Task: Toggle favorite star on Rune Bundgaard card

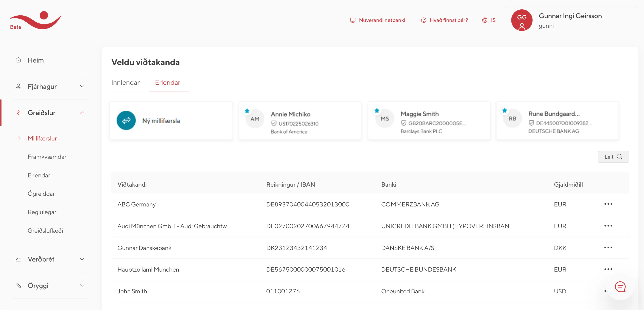Action: point(504,110)
